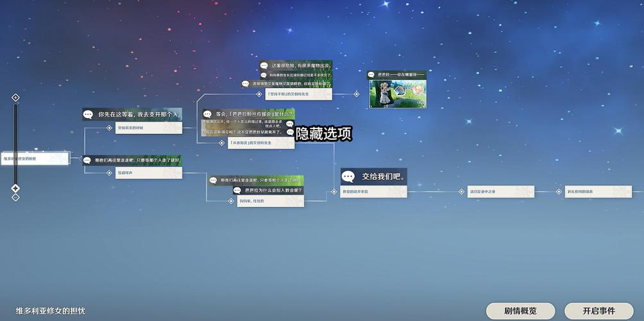Click speech bubble icon beside 你先在这等着
This screenshot has height=321, width=644.
point(89,114)
